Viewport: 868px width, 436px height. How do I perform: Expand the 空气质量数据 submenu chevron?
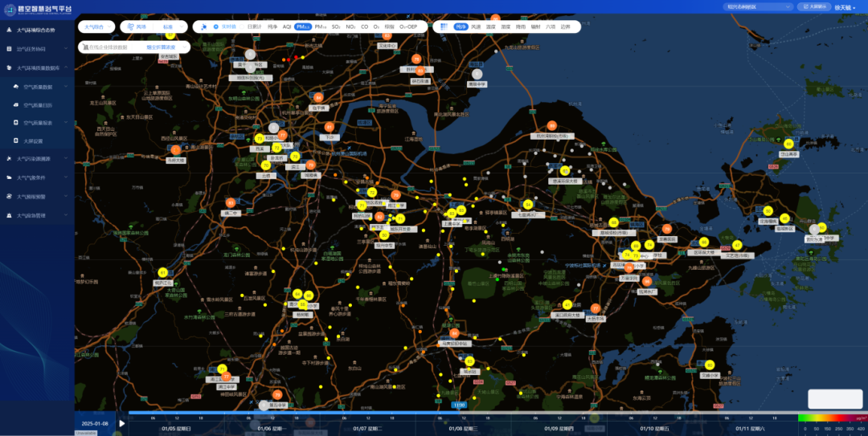[x=66, y=87]
